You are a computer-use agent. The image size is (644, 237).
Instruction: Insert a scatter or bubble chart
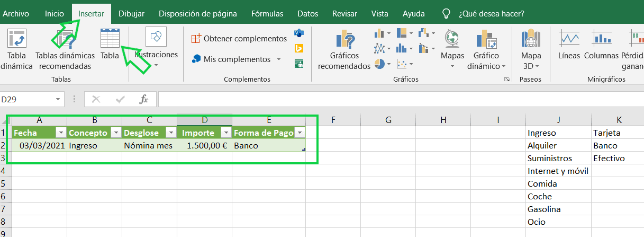tap(405, 64)
